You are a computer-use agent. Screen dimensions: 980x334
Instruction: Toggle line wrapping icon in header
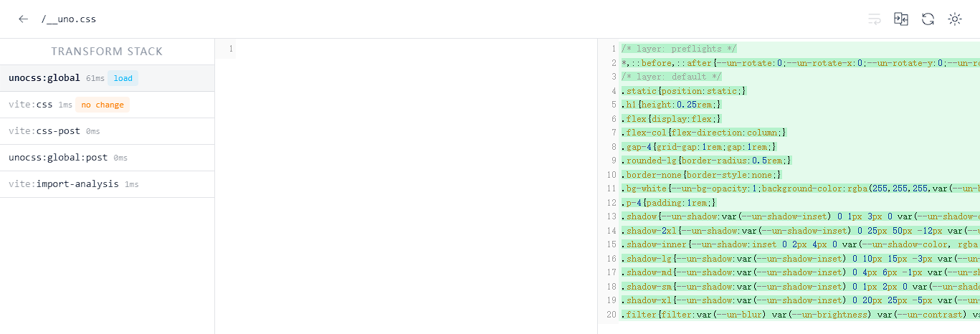click(x=875, y=19)
